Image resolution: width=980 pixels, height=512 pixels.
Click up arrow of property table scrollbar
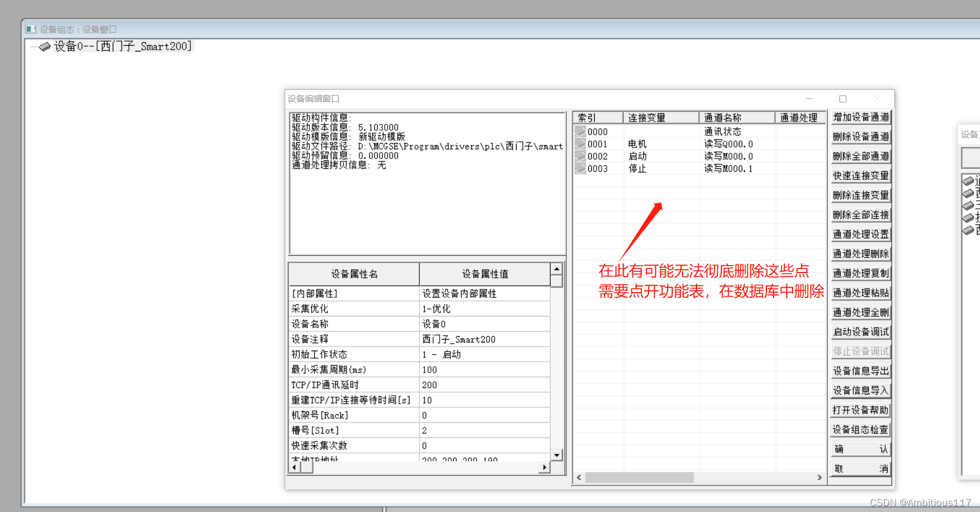pos(557,269)
